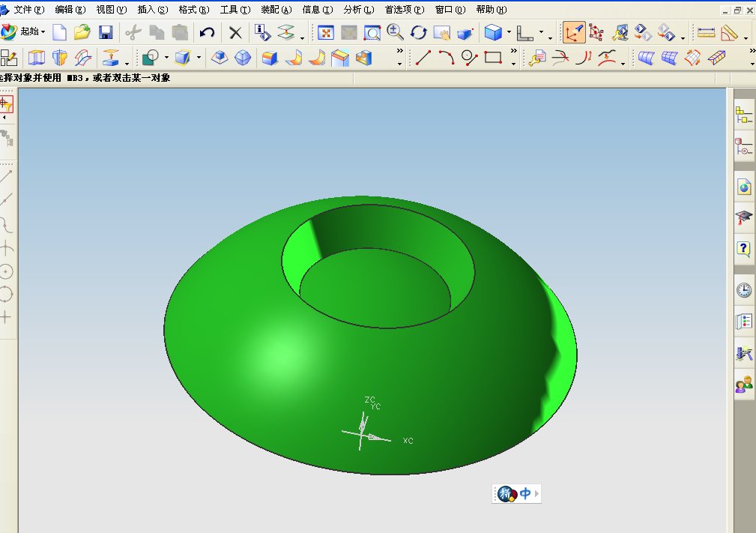The image size is (756, 533).
Task: Select the Arc curve tool
Action: 446,58
